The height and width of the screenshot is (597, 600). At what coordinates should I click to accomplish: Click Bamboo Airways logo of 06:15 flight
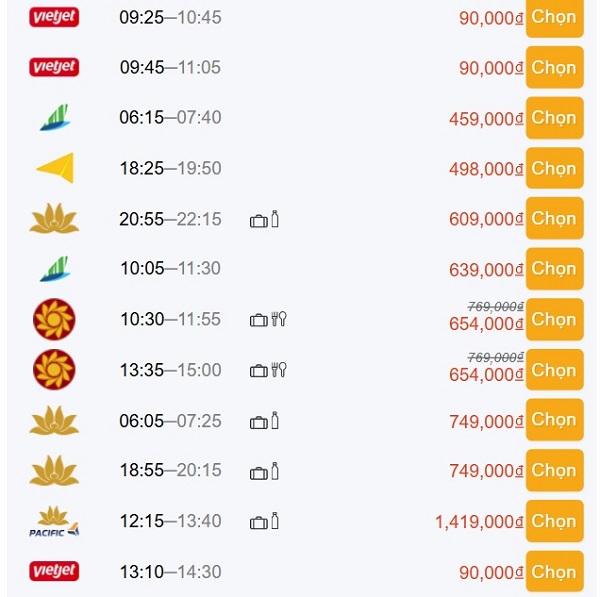(x=54, y=118)
